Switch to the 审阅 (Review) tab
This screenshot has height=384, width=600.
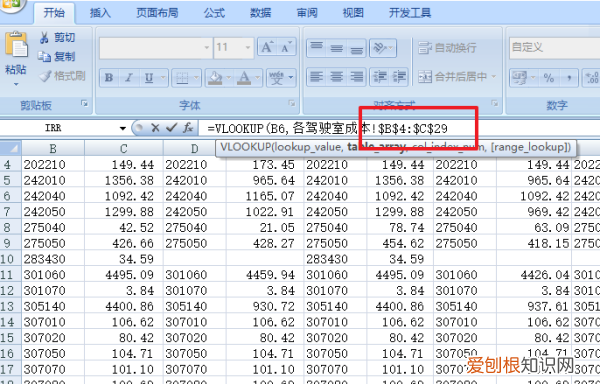pos(307,13)
